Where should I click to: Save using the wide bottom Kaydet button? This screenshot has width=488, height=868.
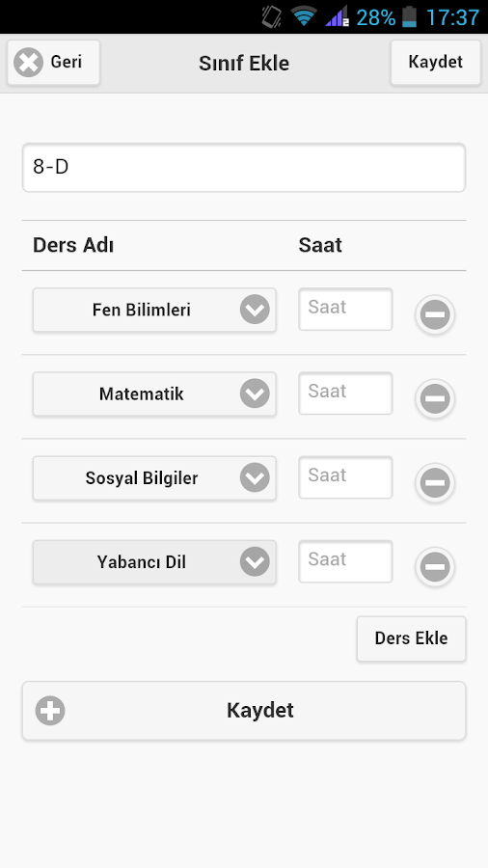244,710
